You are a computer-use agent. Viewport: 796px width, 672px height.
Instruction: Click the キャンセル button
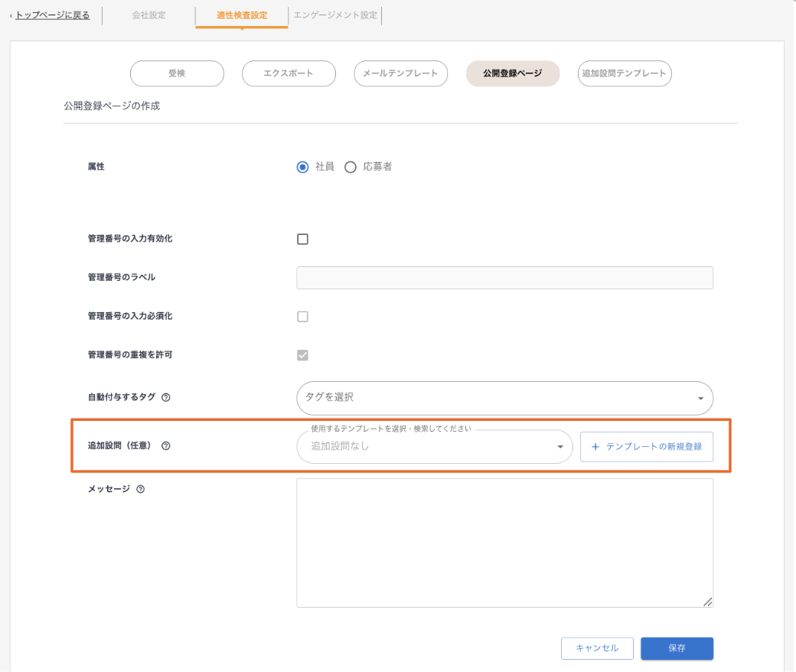597,648
